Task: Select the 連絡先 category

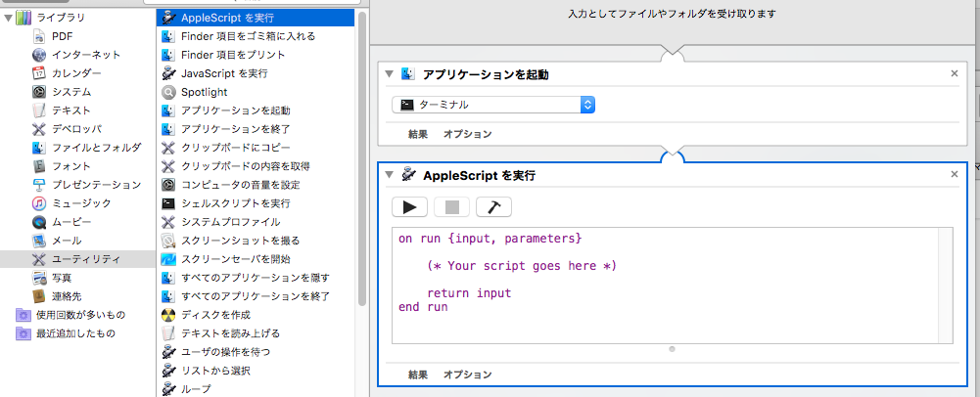Action: point(67,296)
